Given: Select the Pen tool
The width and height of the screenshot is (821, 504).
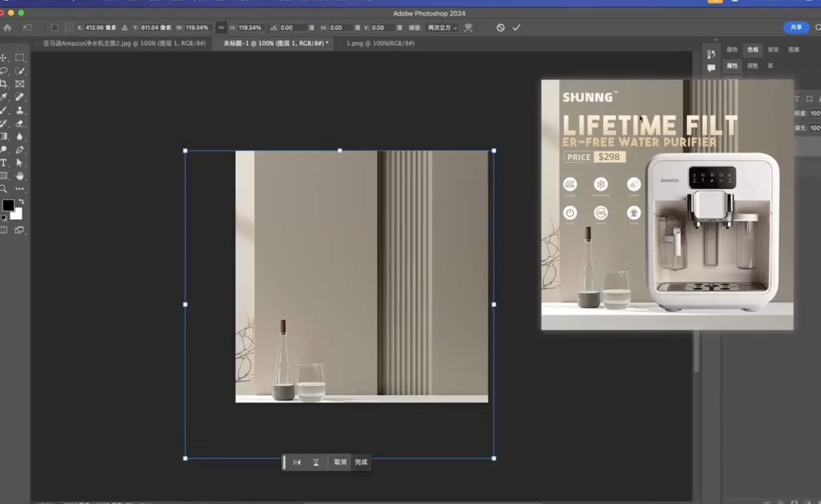Looking at the screenshot, I should (20, 150).
